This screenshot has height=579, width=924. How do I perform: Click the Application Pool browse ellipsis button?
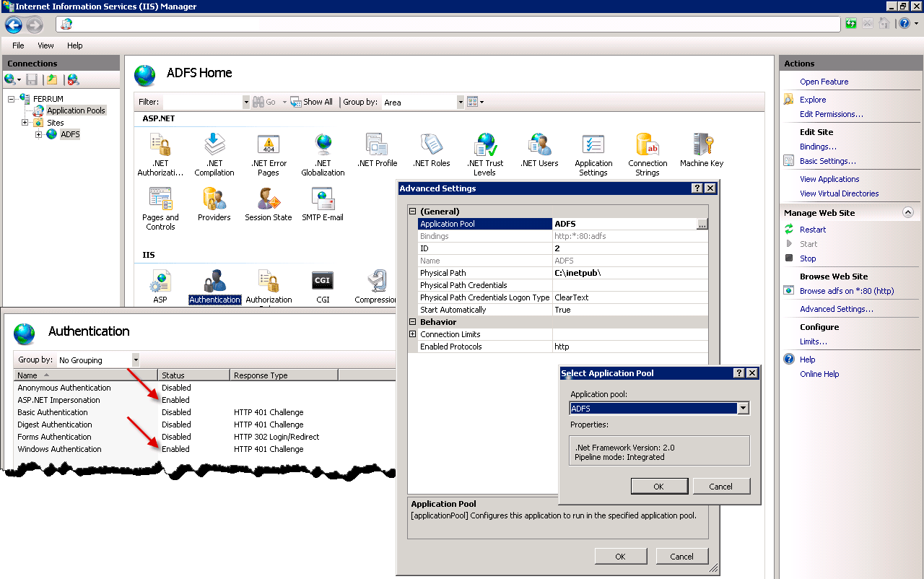(702, 224)
